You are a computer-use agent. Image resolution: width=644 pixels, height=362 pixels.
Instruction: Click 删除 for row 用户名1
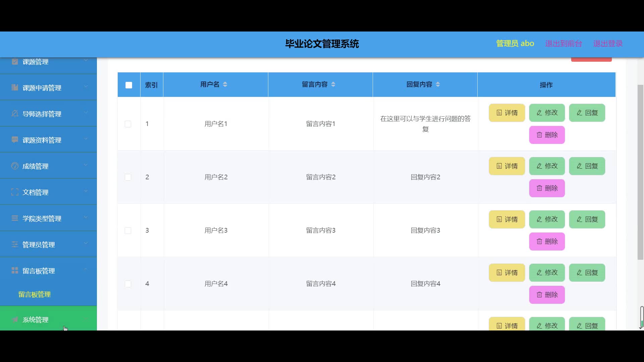pyautogui.click(x=547, y=135)
